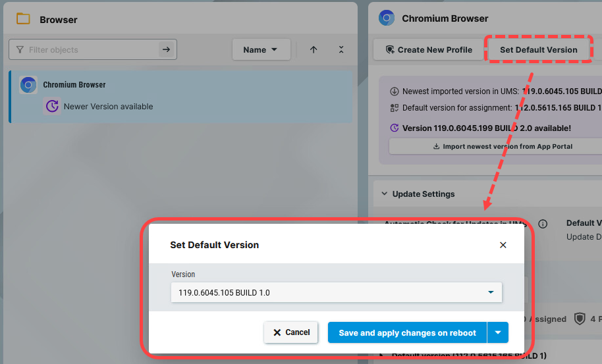The height and width of the screenshot is (364, 602).
Task: Cancel the Set Default Version dialog
Action: coord(291,333)
